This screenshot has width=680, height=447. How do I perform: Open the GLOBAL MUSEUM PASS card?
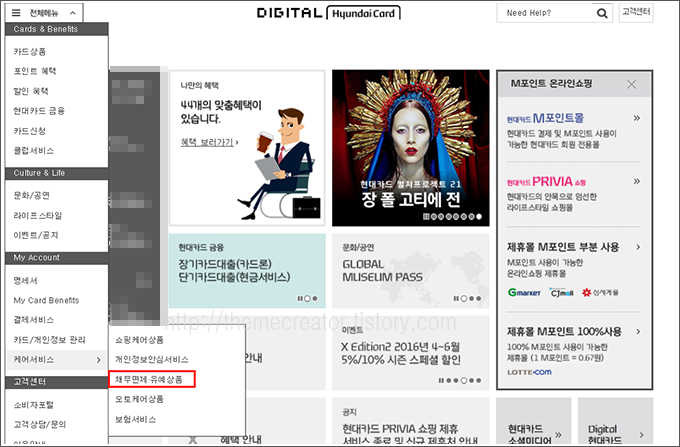(x=411, y=271)
